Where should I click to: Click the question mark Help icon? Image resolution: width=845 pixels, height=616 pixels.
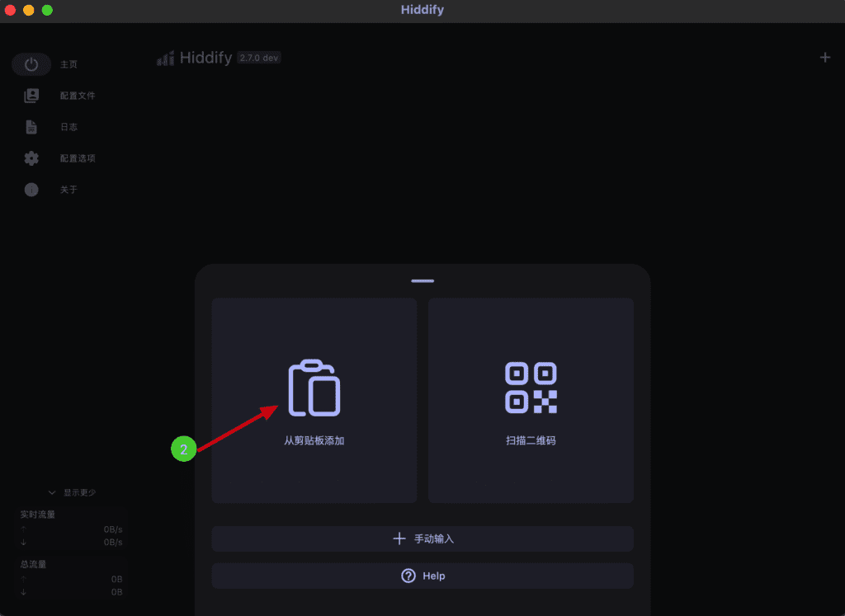click(x=408, y=576)
